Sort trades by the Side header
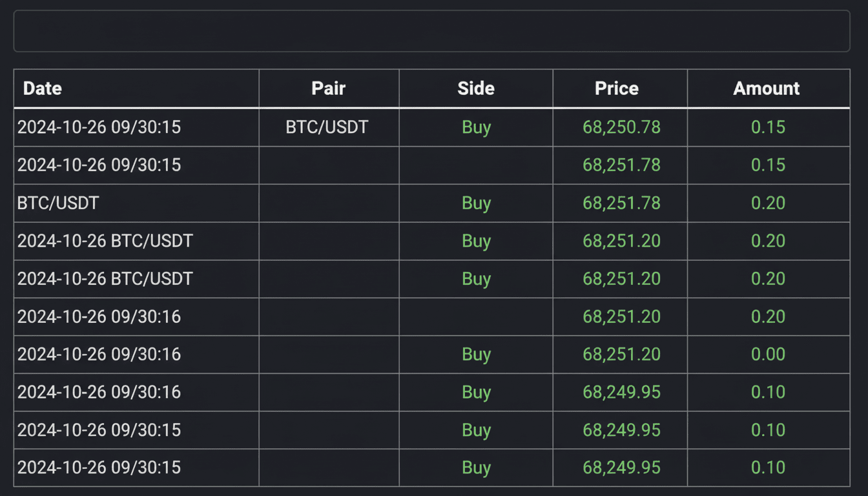This screenshot has width=868, height=496. (476, 88)
